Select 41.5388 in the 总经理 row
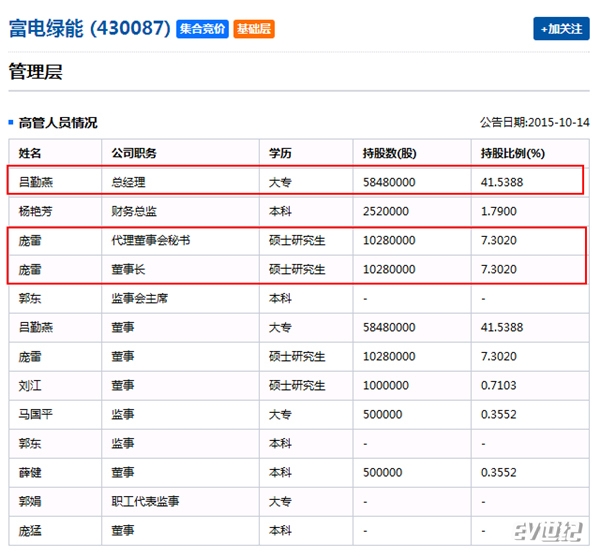 [x=502, y=182]
